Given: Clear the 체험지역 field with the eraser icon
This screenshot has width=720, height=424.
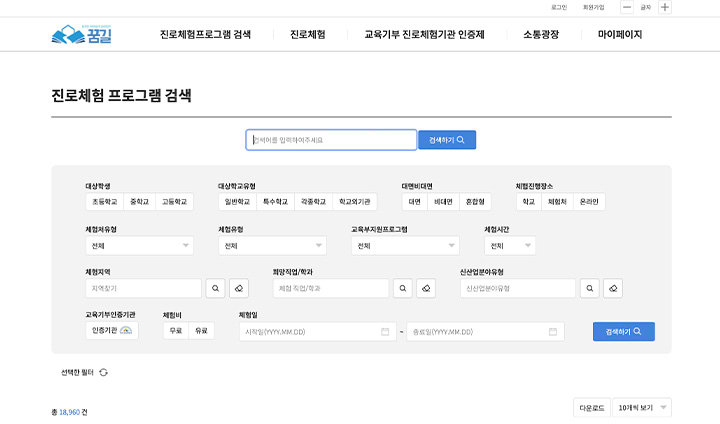Looking at the screenshot, I should pos(238,288).
